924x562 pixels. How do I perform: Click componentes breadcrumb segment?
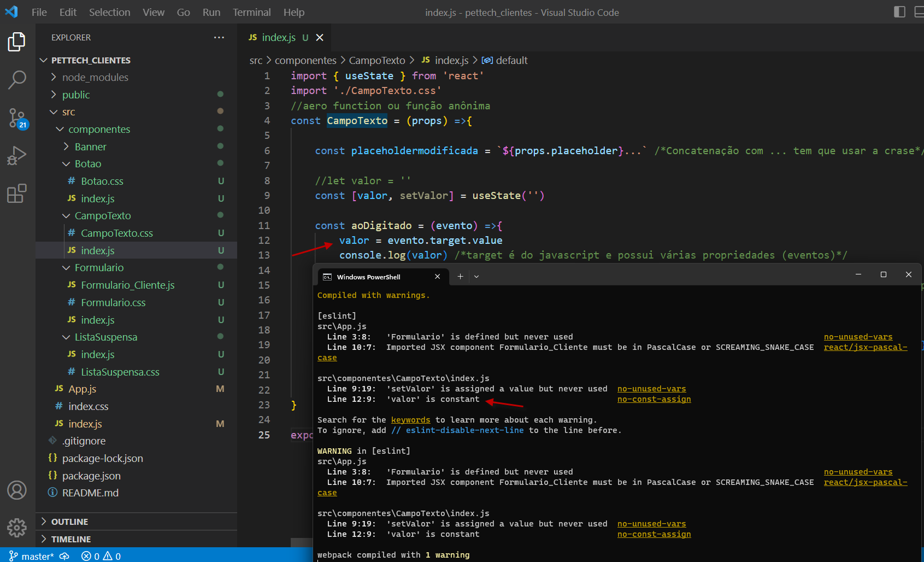point(305,60)
